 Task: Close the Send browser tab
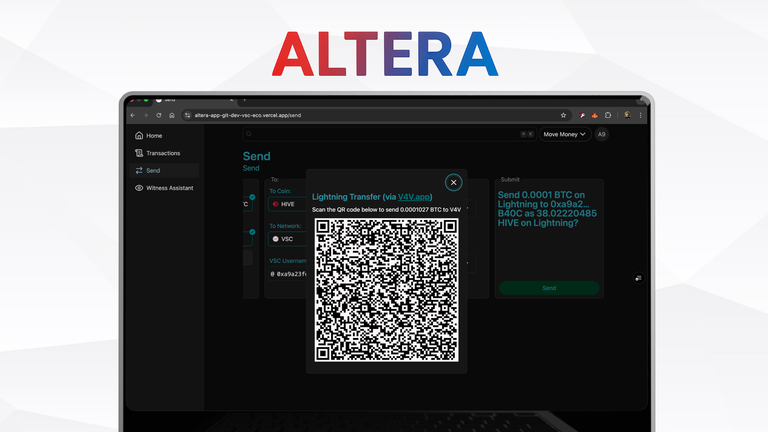(x=231, y=100)
